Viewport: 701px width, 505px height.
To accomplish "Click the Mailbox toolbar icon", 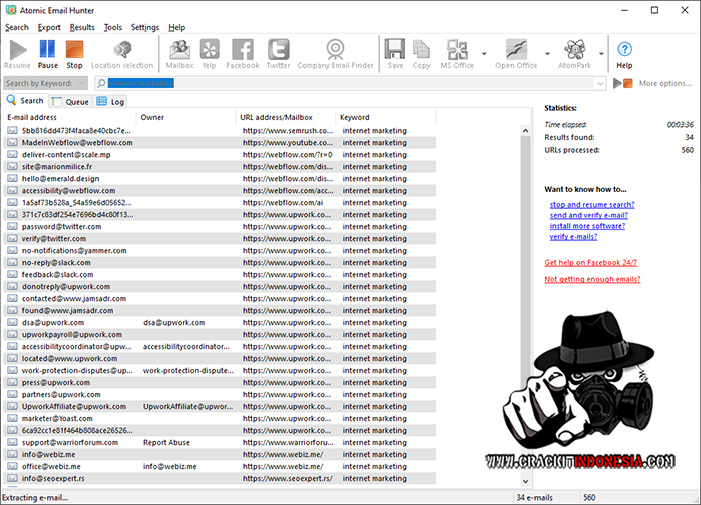I will 179,53.
